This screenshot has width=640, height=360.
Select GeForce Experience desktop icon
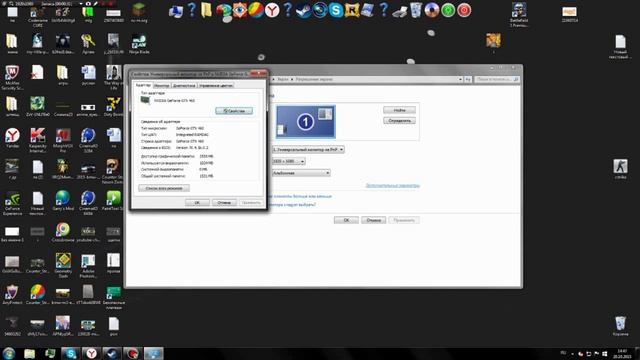pyautogui.click(x=12, y=202)
